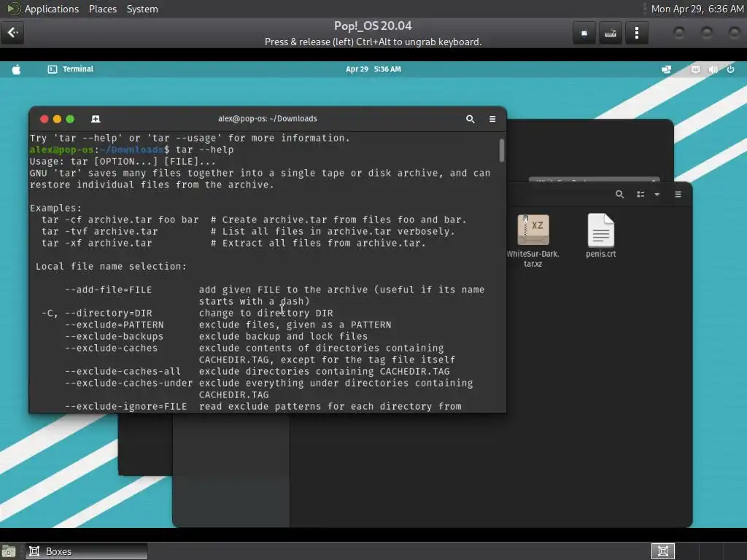Screen dimensions: 747x560
Task: Open the Places menu
Action: click(x=103, y=9)
